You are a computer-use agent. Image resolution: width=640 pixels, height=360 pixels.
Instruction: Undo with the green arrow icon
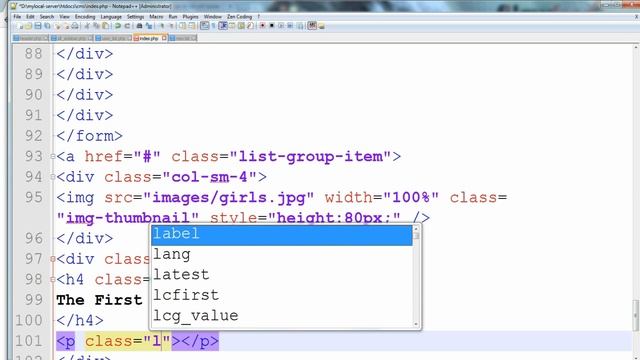pyautogui.click(x=118, y=26)
